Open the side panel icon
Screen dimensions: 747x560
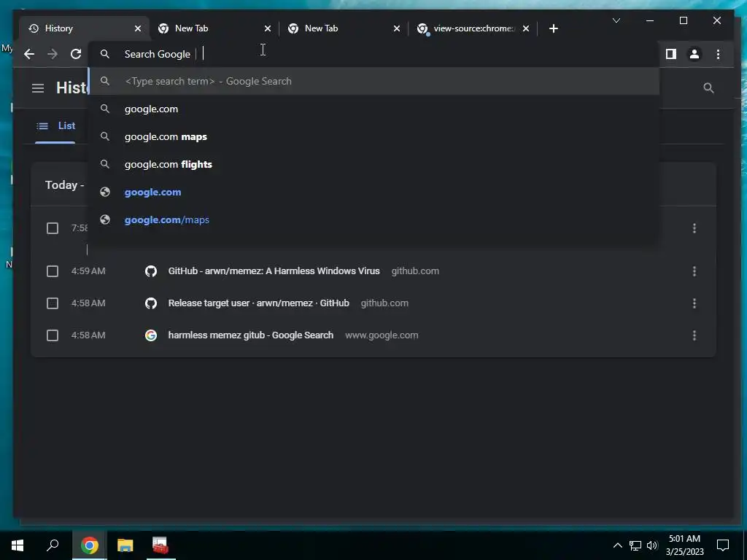click(671, 54)
